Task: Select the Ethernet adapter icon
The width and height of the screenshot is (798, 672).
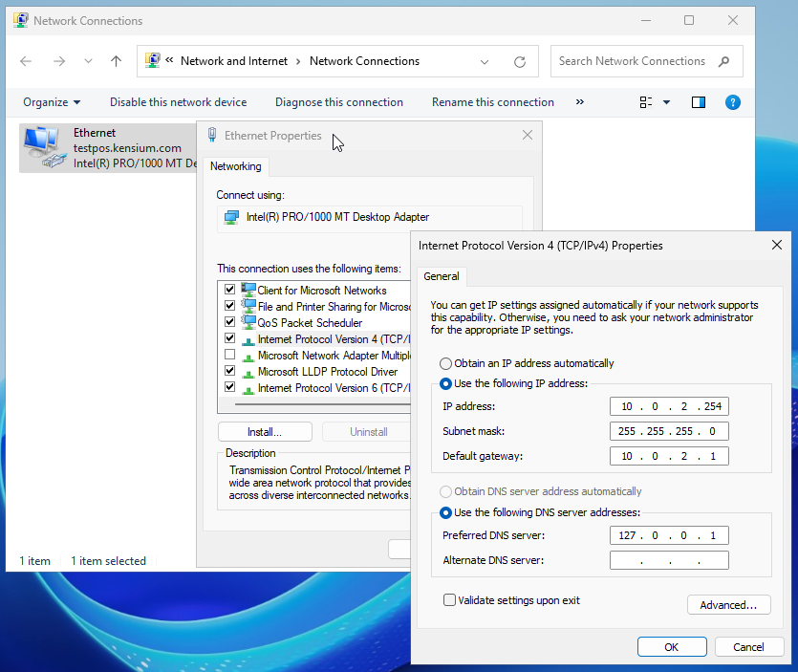Action: [44, 147]
